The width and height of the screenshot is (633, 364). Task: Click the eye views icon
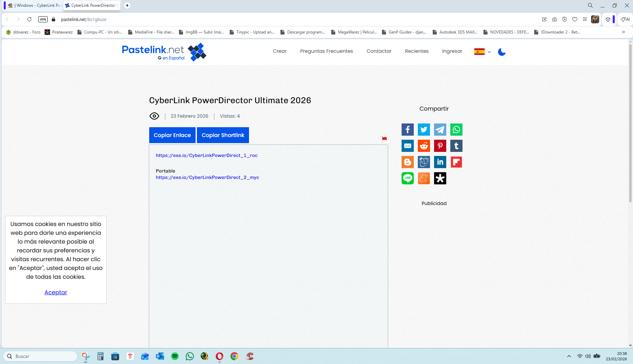click(x=154, y=116)
